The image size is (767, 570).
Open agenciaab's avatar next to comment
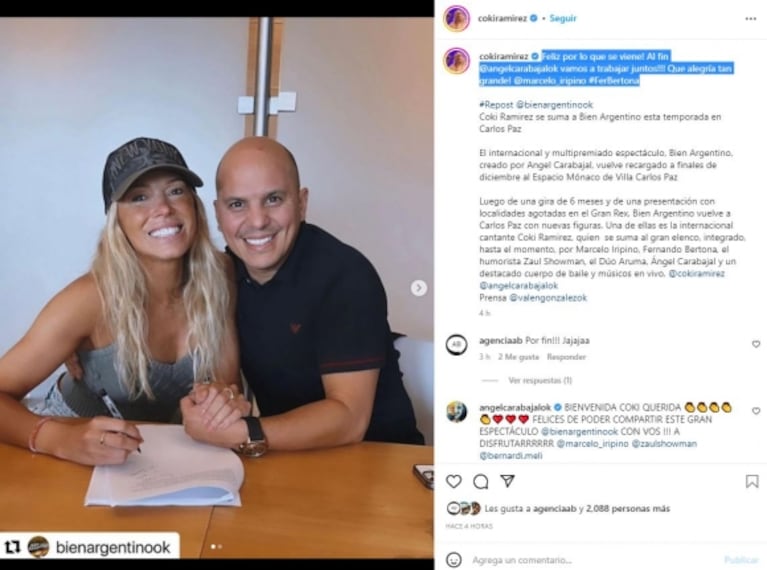click(456, 344)
